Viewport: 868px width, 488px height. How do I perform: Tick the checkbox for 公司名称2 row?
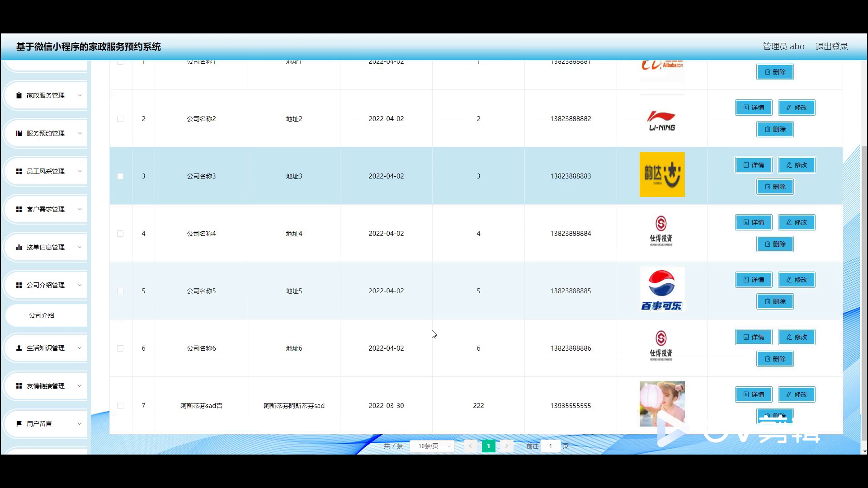tap(120, 119)
